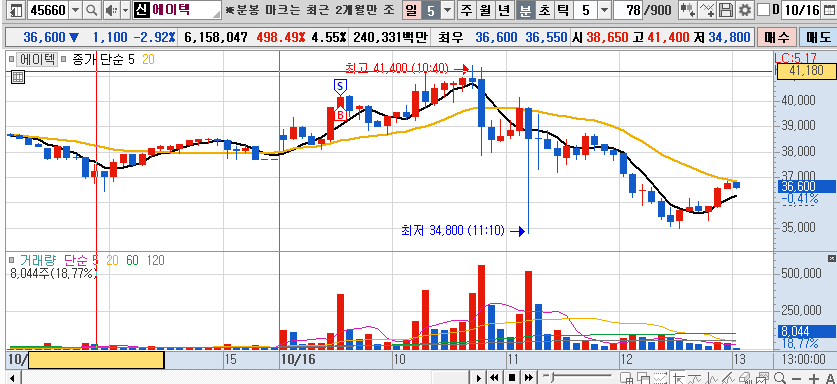Image resolution: width=837 pixels, height=384 pixels.
Task: Click the B buy marker on chart
Action: (x=339, y=114)
